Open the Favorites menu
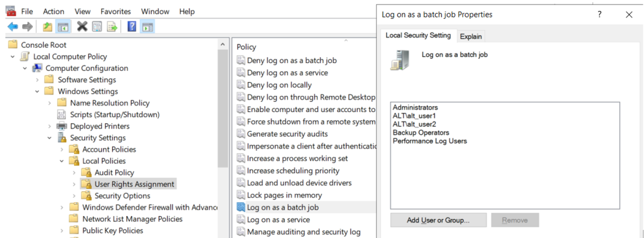The image size is (644, 238). pyautogui.click(x=115, y=11)
